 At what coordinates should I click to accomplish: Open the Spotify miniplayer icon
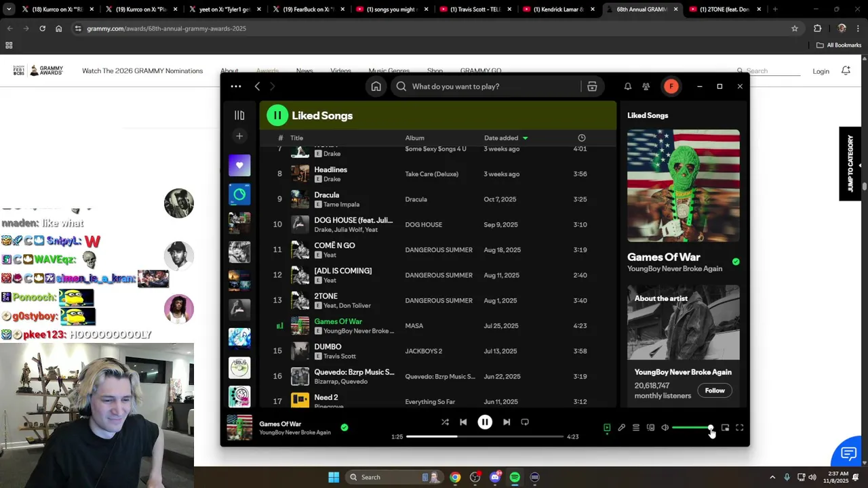point(725,428)
